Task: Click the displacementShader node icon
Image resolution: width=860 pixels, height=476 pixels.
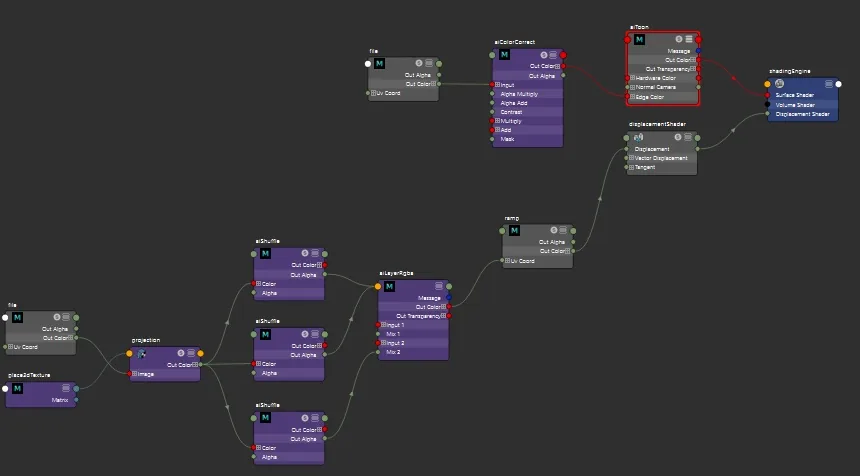Action: 638,138
